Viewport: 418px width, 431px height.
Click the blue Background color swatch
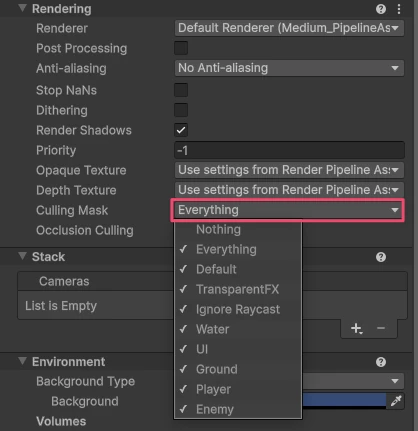point(344,400)
